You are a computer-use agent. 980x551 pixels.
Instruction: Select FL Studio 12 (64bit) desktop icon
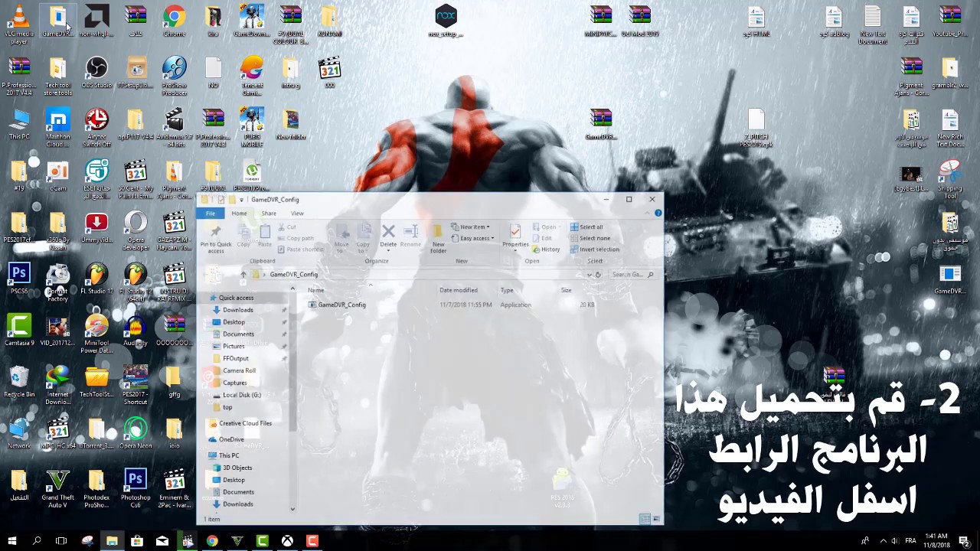136,283
